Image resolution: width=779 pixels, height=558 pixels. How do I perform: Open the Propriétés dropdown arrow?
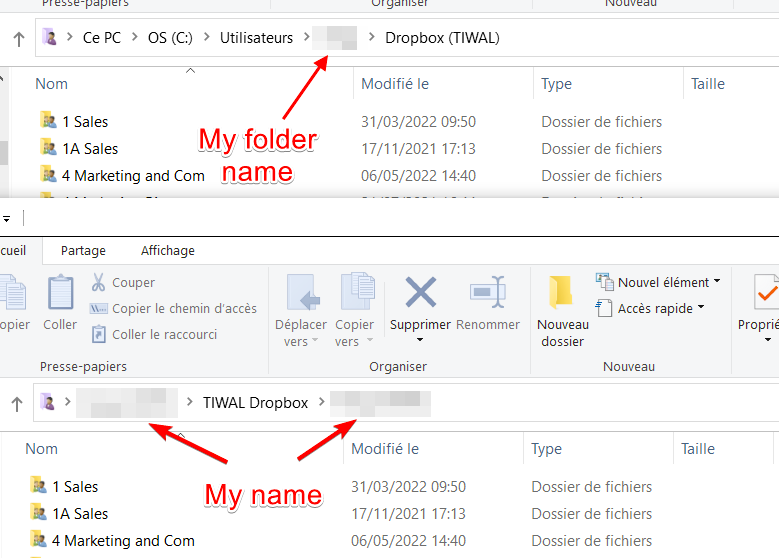(x=768, y=340)
